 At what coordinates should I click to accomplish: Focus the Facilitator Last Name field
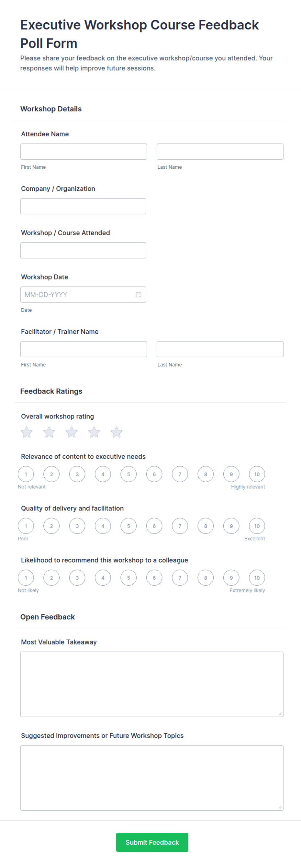pyautogui.click(x=220, y=349)
